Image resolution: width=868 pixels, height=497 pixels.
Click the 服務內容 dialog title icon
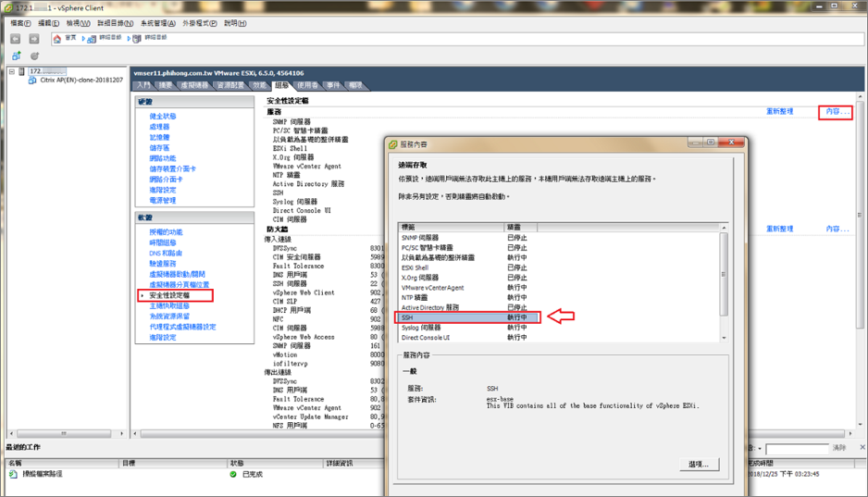click(393, 144)
